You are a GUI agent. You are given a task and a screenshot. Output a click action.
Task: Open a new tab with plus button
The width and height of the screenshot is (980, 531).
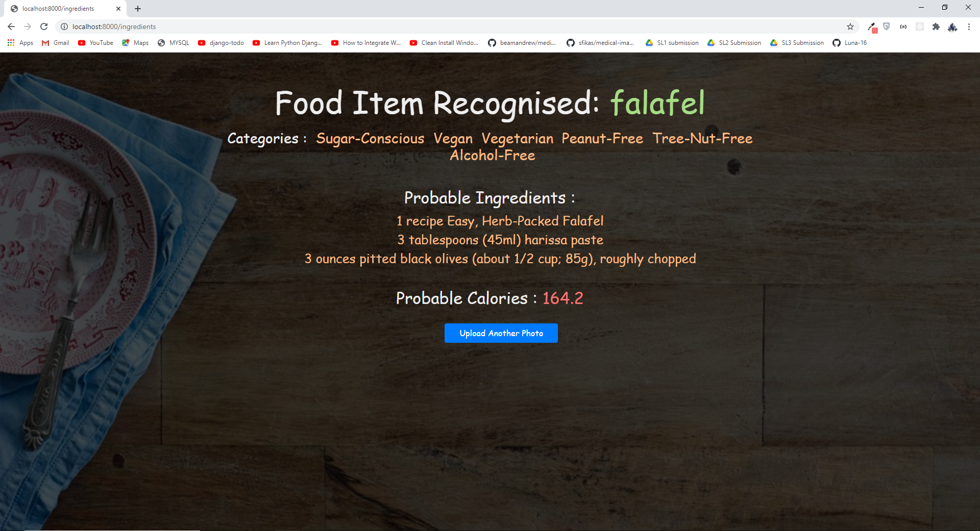click(x=138, y=9)
